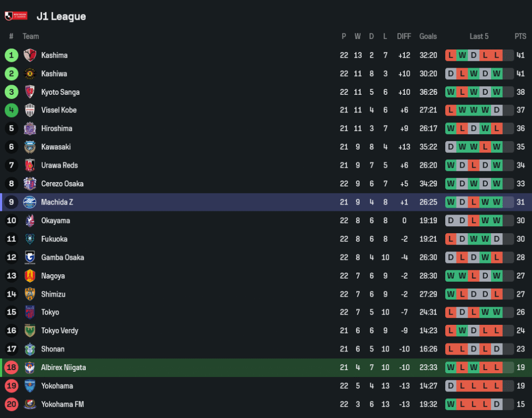This screenshot has width=532, height=418.
Task: Click the Kawasaki team crest
Action: tap(30, 147)
